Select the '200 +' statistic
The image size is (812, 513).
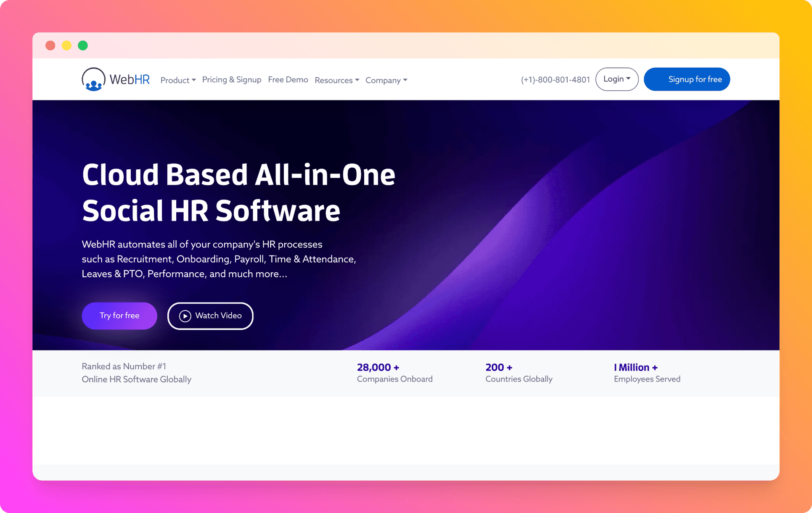499,367
